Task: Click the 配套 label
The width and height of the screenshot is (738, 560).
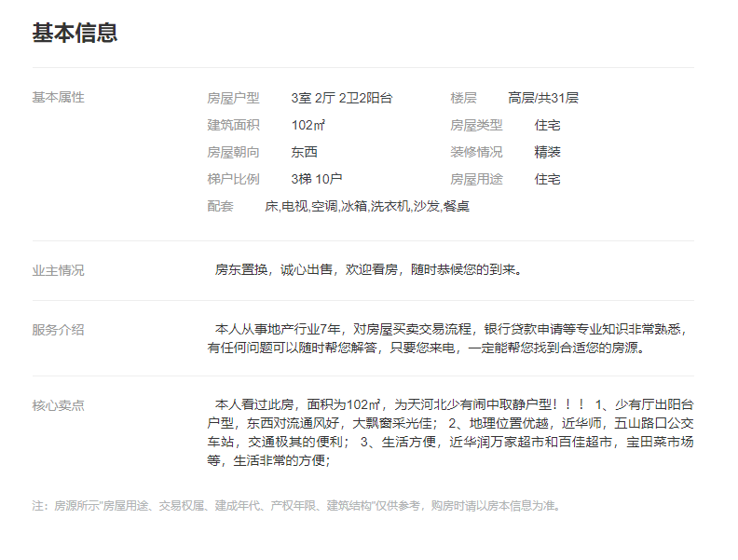Action: point(220,206)
